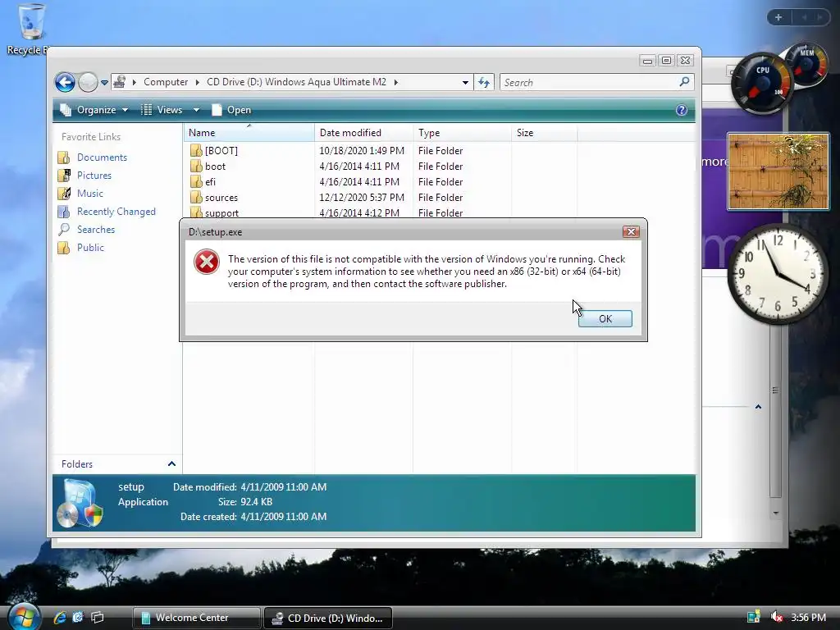Minimize the CD Drive Explorer window
The height and width of the screenshot is (630, 840).
[x=647, y=60]
